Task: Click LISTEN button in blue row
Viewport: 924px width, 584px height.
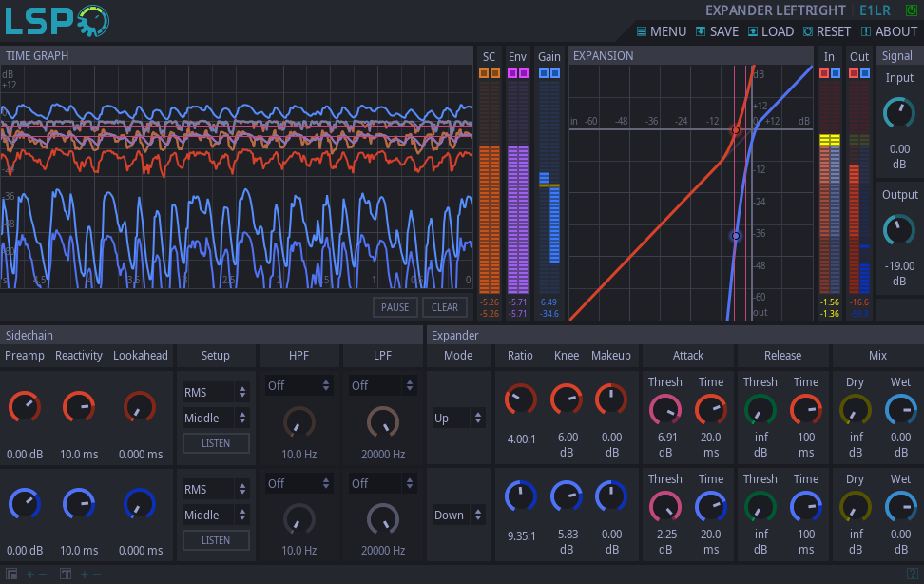Action: 216,539
